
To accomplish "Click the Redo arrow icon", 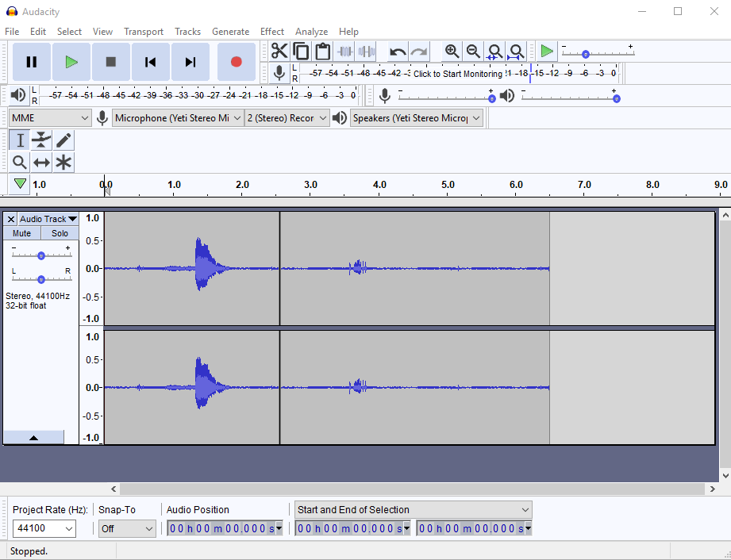I will 419,51.
